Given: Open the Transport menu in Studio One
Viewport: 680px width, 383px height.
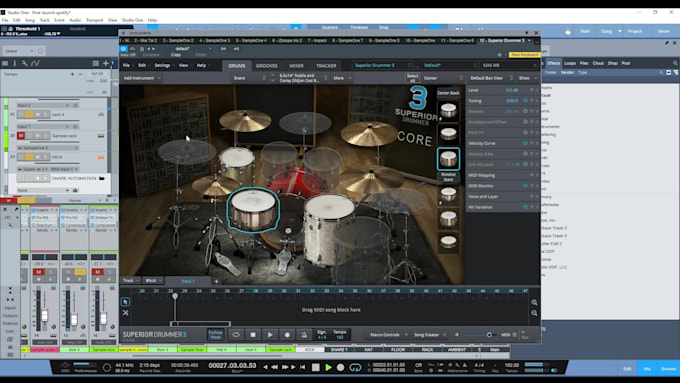Looking at the screenshot, I should 95,20.
